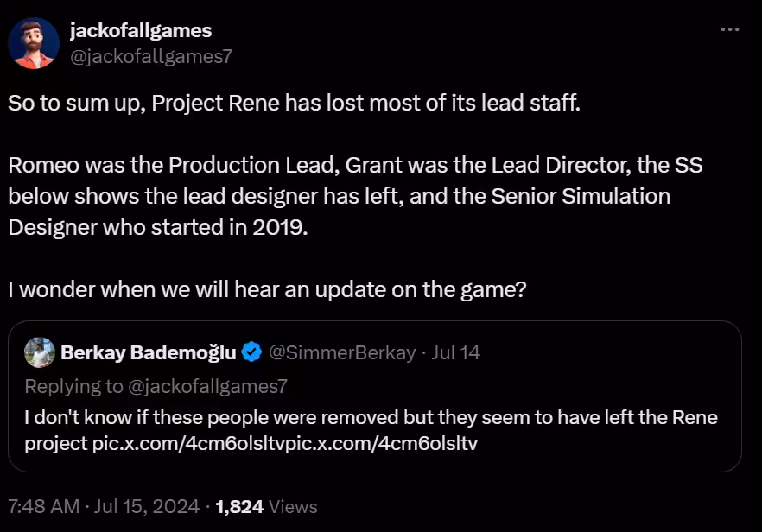762x532 pixels.
Task: Click the 'I wonder when we will hear' line
Action: 267,289
